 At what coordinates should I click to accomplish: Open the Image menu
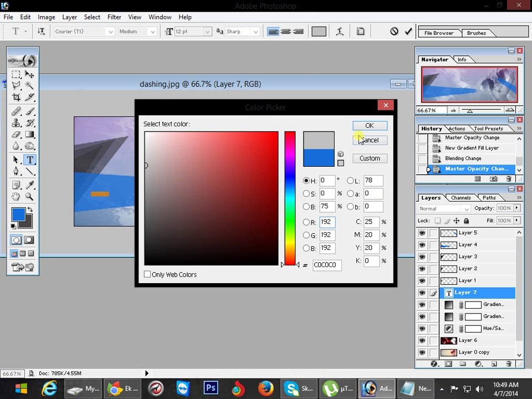(x=47, y=17)
